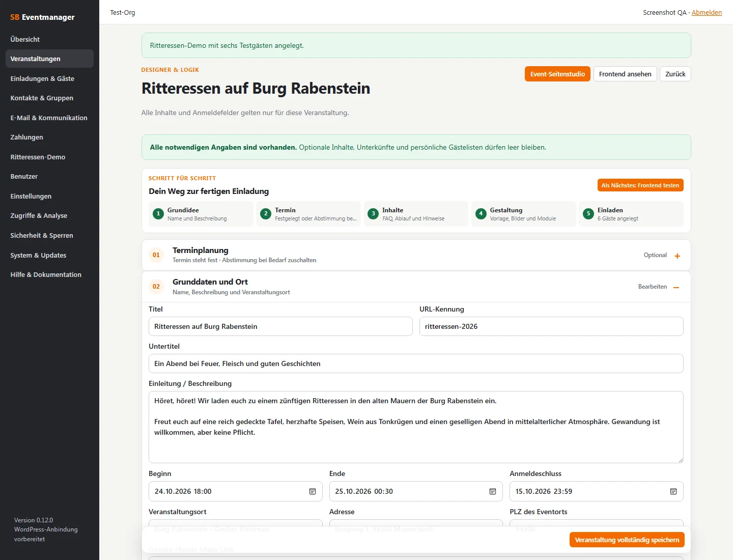Viewport: 733px width, 560px height.
Task: Open the calendar picker in Ende field
Action: point(493,491)
